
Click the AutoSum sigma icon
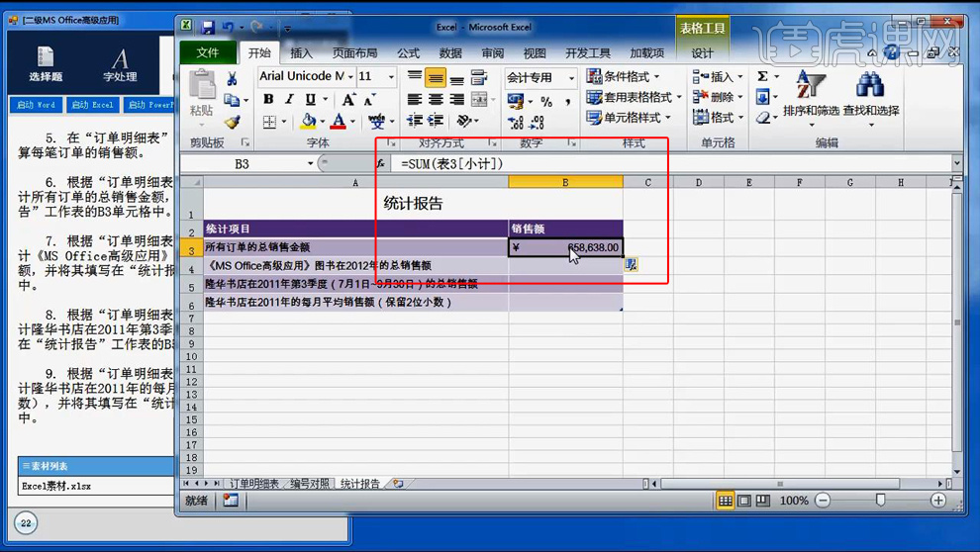pyautogui.click(x=762, y=77)
